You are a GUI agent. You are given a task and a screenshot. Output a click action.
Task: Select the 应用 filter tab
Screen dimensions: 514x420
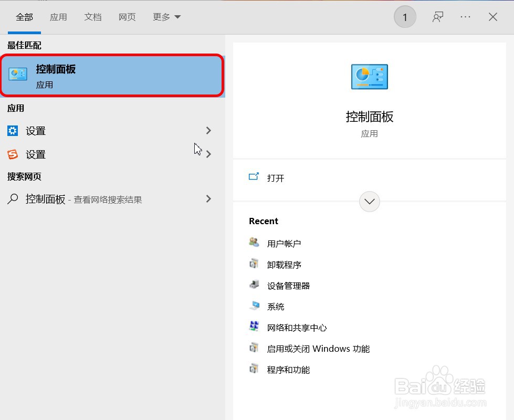pyautogui.click(x=59, y=16)
